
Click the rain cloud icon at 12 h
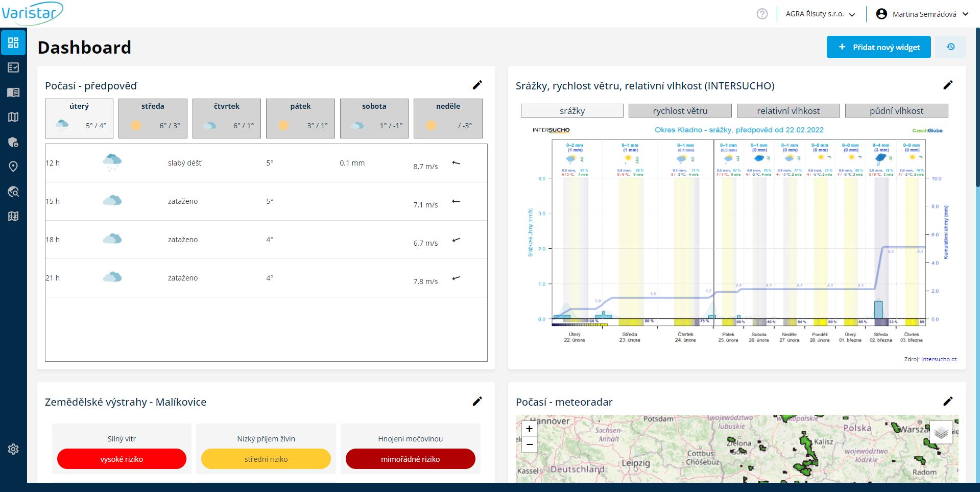pos(112,162)
